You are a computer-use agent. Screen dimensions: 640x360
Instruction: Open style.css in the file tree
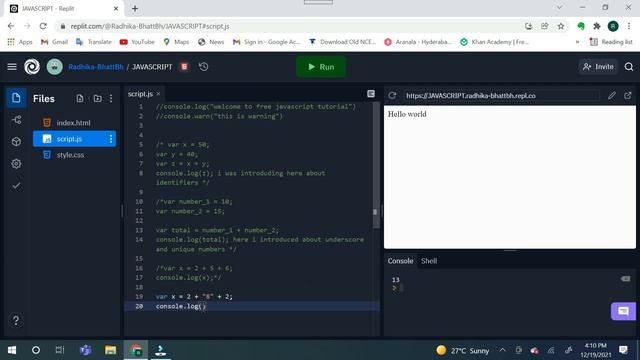(70, 155)
